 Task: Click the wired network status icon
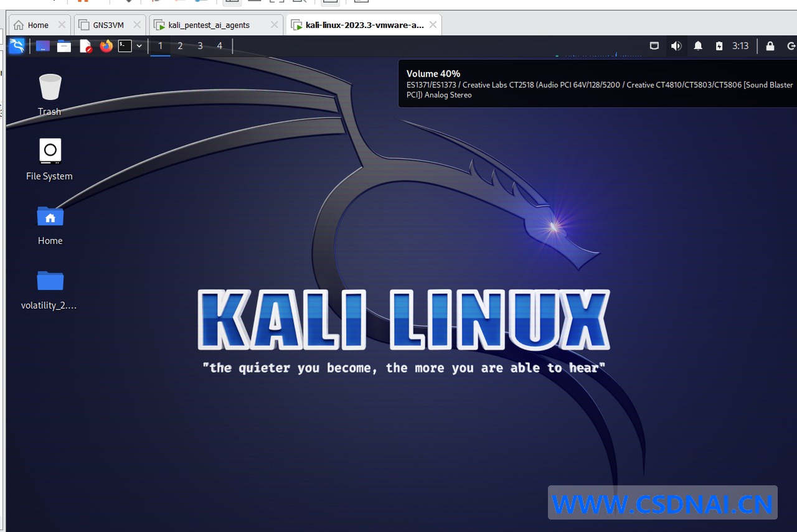click(654, 46)
